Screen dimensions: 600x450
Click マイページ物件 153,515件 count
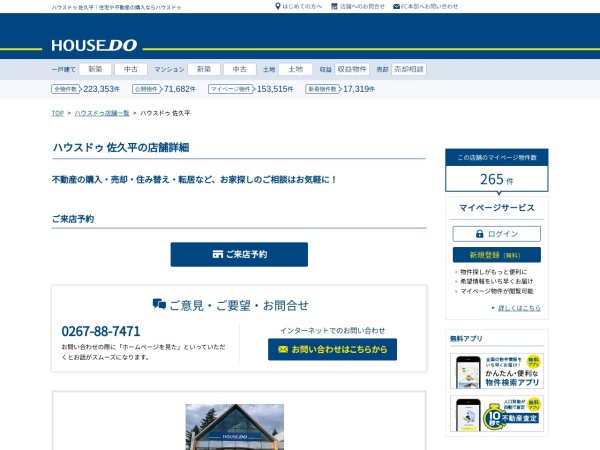click(x=251, y=89)
